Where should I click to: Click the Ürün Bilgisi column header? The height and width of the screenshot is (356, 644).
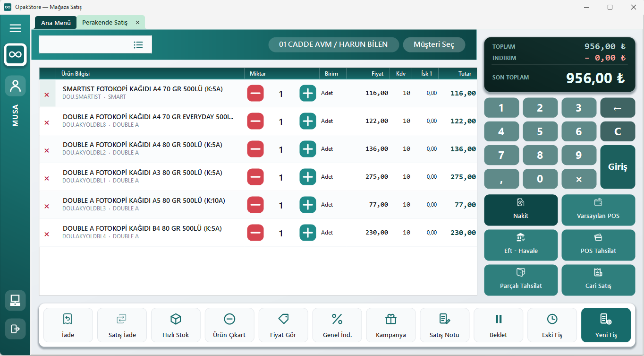[x=150, y=74]
